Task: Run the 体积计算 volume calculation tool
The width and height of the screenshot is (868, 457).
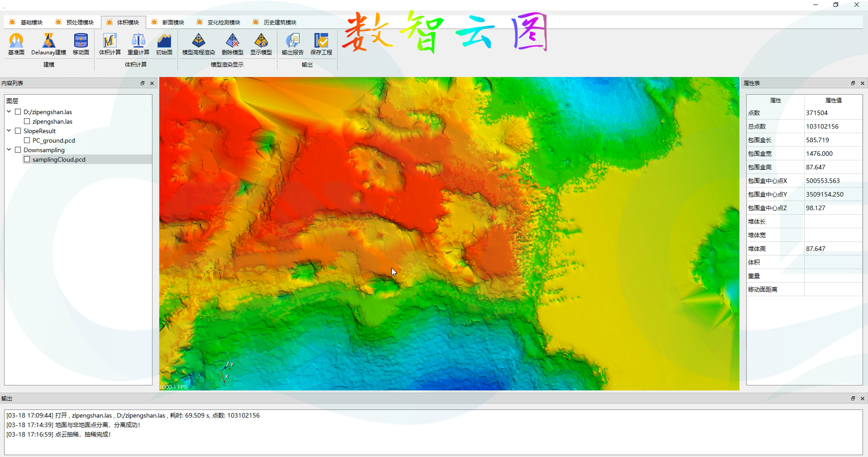Action: (x=110, y=41)
